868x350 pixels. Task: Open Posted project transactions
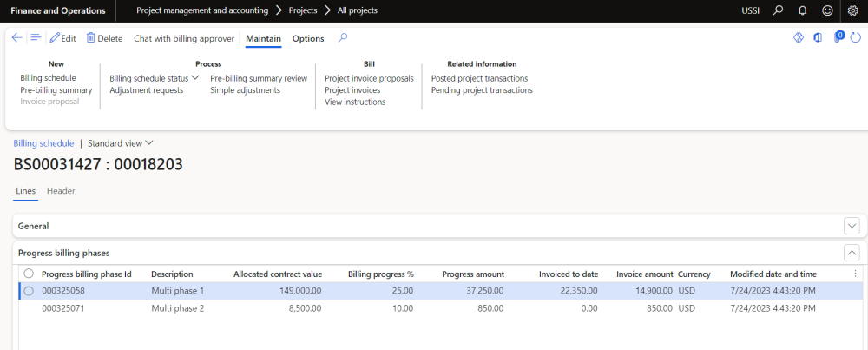(479, 78)
